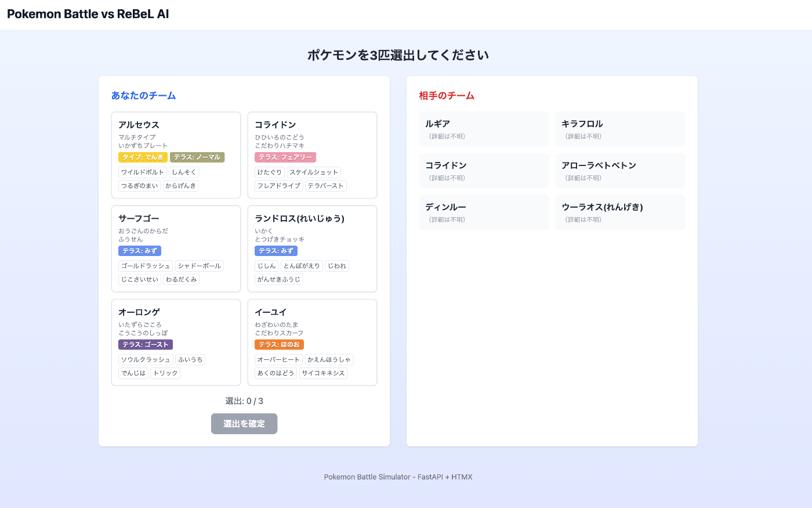Select your team's コライドン card with こだわりハチマキ
Screen dimensions: 812x508
point(312,155)
